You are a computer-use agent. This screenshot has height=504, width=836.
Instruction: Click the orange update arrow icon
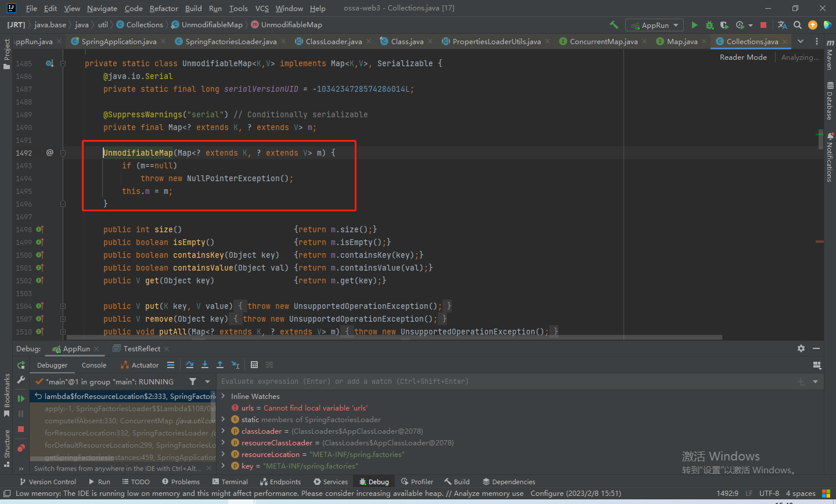coord(813,25)
